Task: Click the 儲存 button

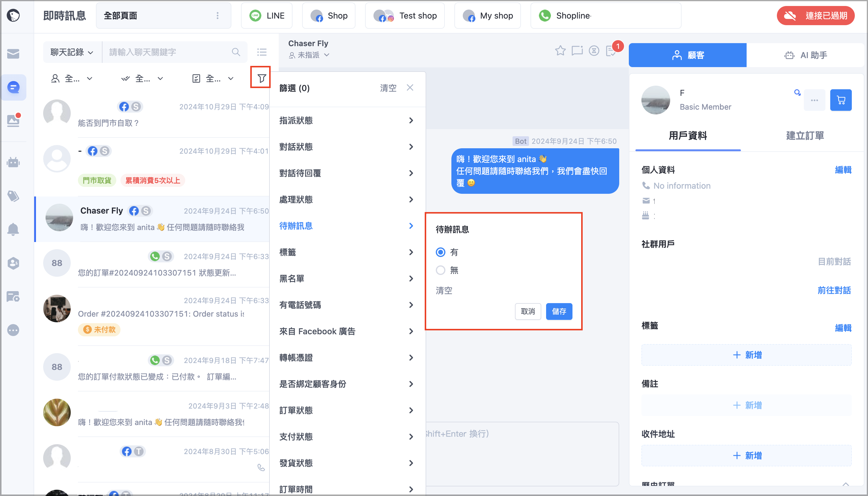Action: click(559, 311)
